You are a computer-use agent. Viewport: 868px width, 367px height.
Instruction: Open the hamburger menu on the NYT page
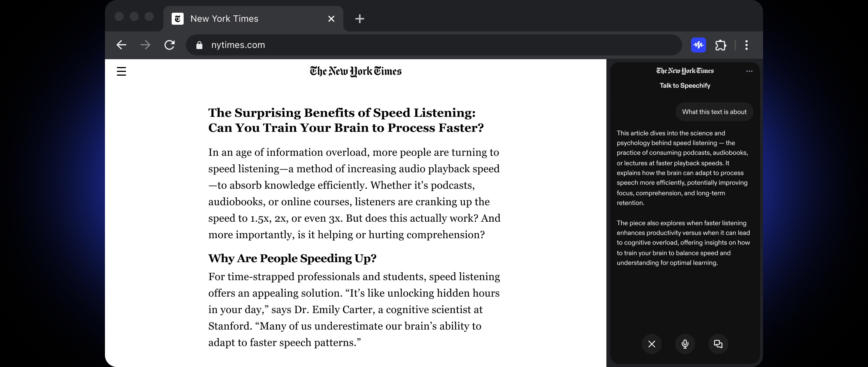click(121, 71)
